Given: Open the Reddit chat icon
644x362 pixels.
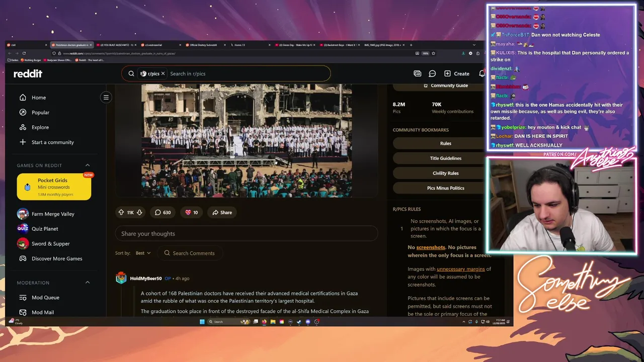Looking at the screenshot, I should 432,73.
